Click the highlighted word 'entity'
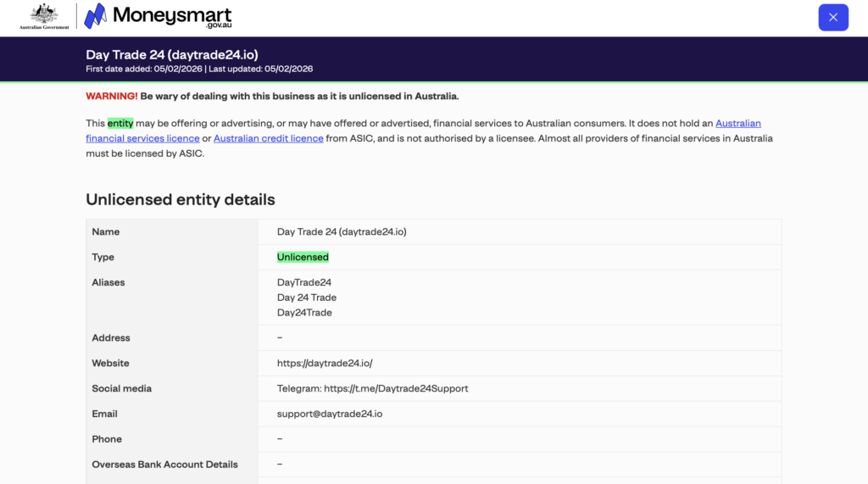Image resolution: width=868 pixels, height=484 pixels. 120,124
